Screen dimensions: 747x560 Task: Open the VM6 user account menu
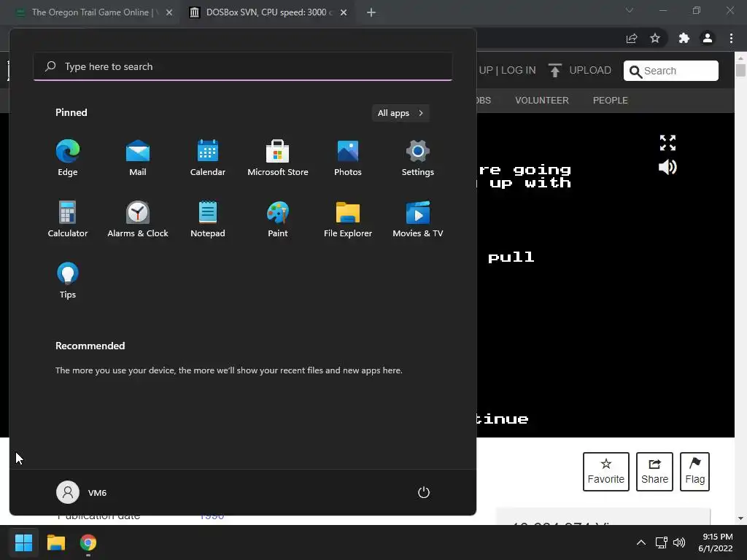click(82, 492)
